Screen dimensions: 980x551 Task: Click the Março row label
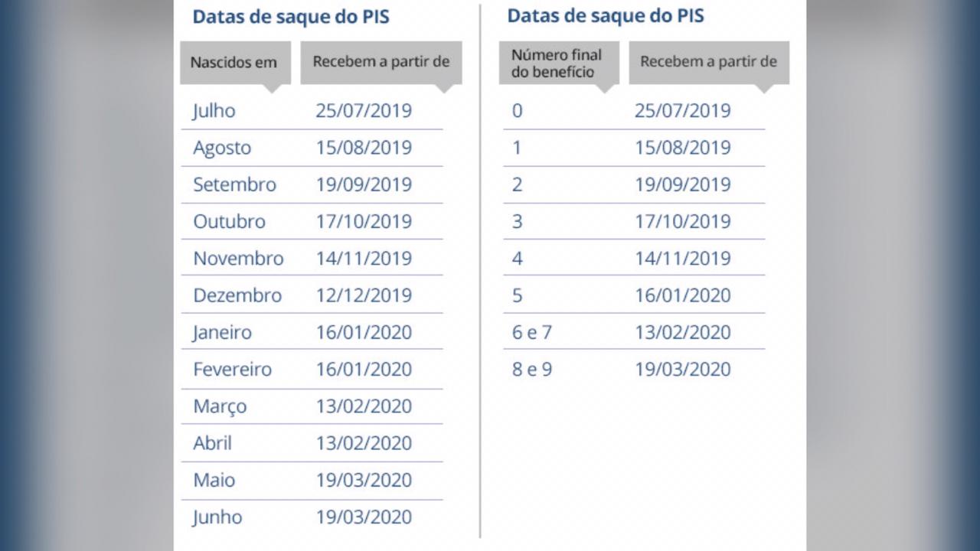click(x=220, y=406)
